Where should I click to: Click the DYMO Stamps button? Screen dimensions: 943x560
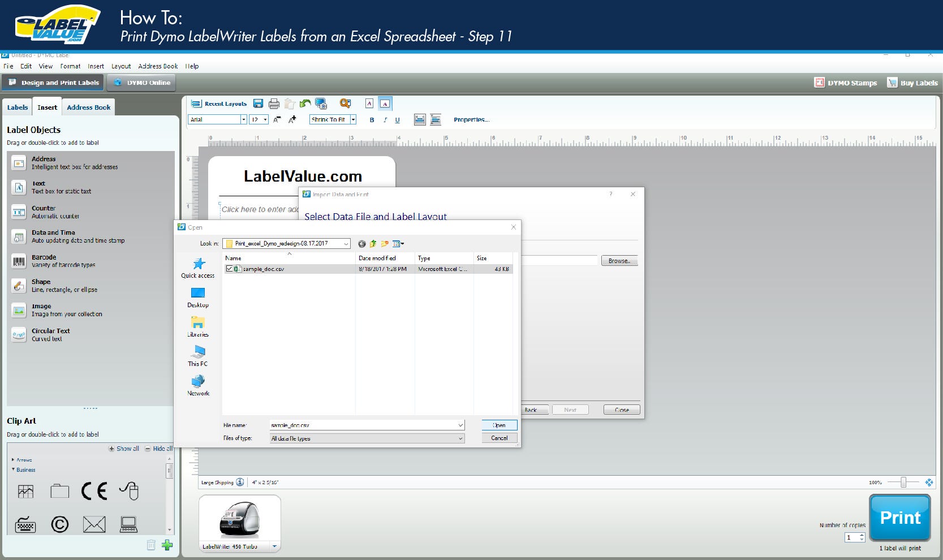pos(846,83)
